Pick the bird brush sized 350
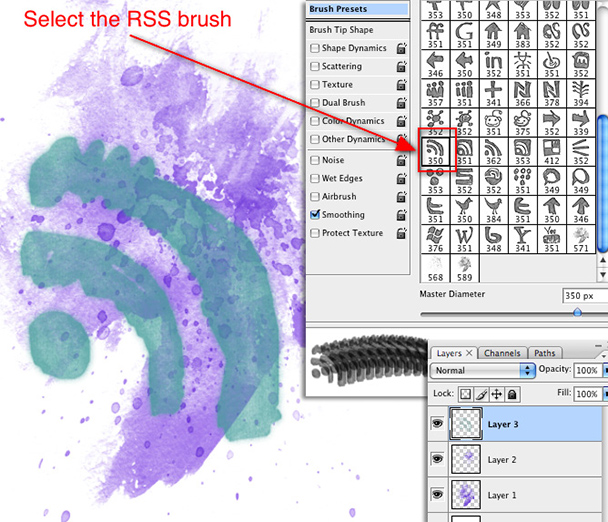The height and width of the screenshot is (522, 608). pos(464,210)
